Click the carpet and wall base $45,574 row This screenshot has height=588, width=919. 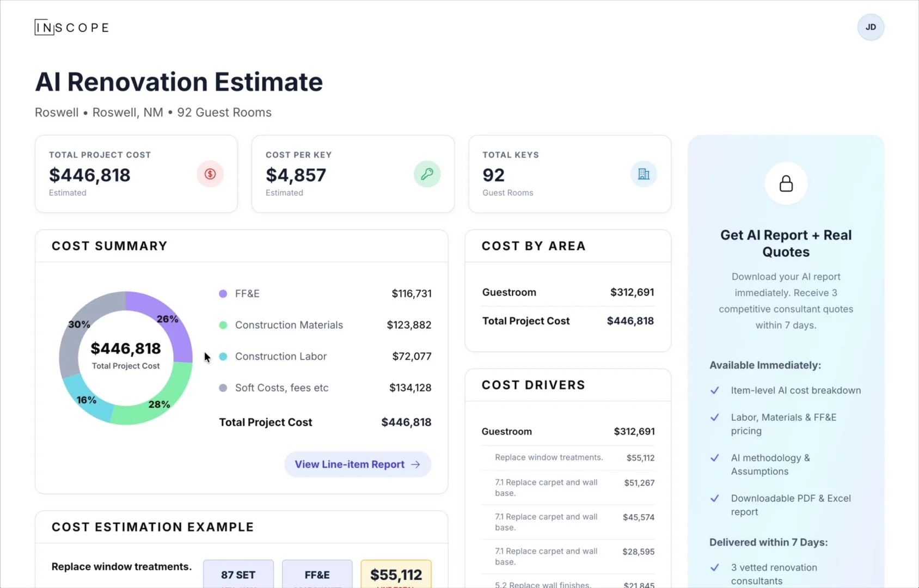coord(568,522)
